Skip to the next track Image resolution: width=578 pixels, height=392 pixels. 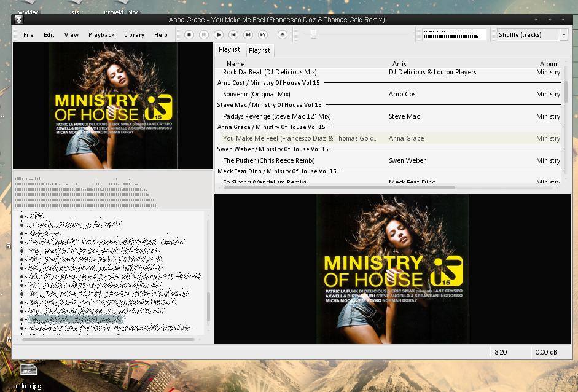click(x=248, y=35)
